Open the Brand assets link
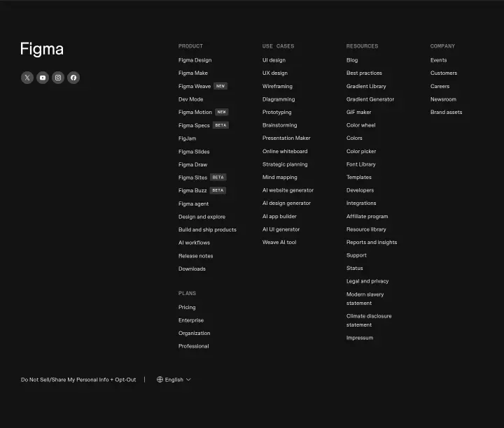Image resolution: width=504 pixels, height=428 pixels. click(x=446, y=112)
